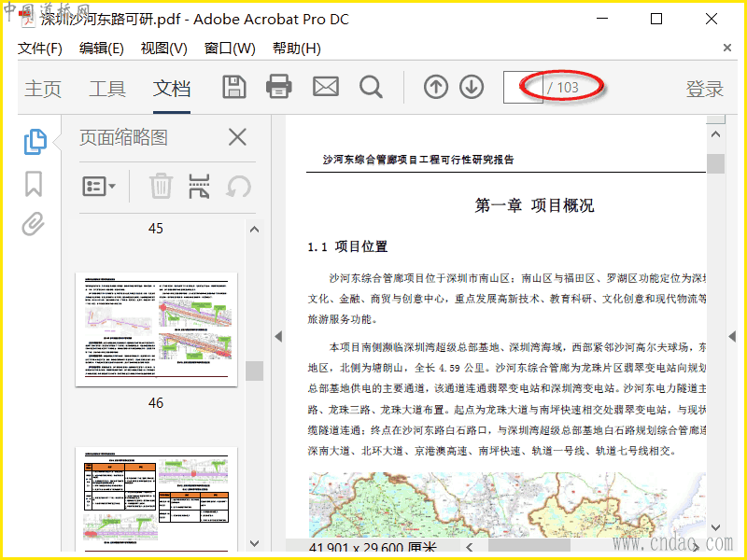Screen dimensions: 747x560
Task: Click the rotate undo arrow icon
Action: point(238,186)
